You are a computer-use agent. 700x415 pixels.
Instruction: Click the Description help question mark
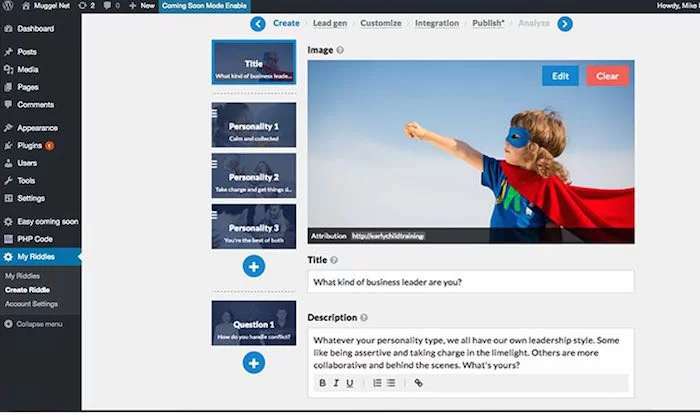[364, 318]
